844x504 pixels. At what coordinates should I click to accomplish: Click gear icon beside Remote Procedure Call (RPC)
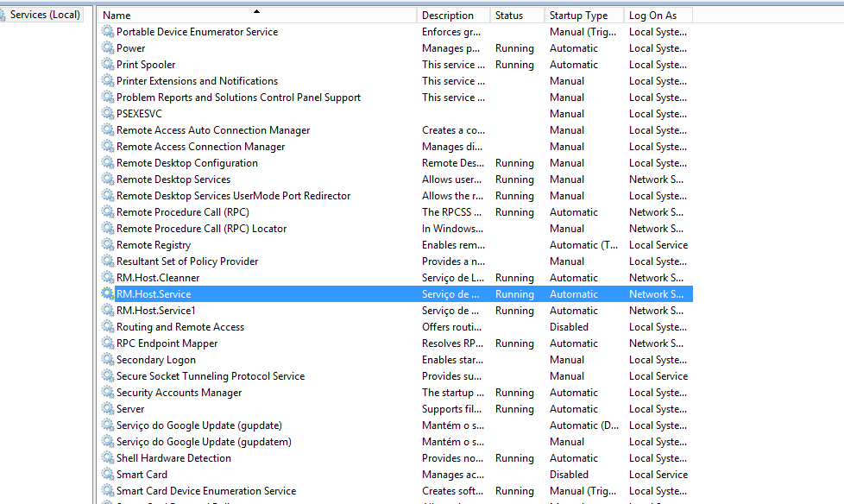tap(108, 211)
